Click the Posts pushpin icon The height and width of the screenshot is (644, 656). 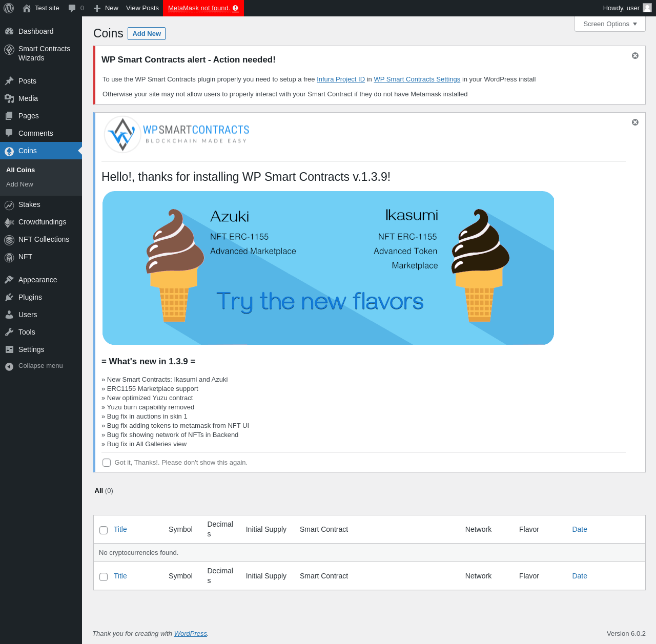pyautogui.click(x=9, y=81)
